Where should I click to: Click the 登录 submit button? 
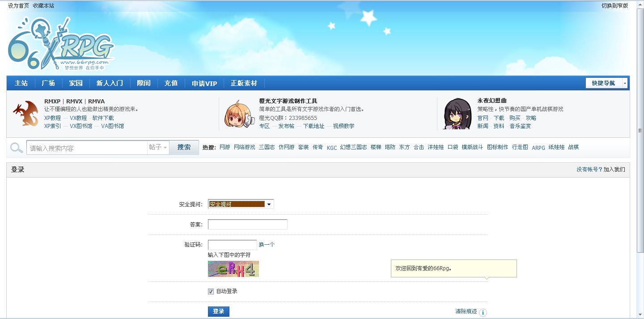219,311
